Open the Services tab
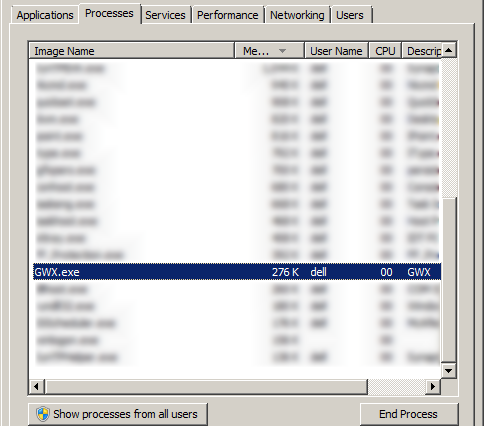The image size is (484, 426). pyautogui.click(x=165, y=15)
